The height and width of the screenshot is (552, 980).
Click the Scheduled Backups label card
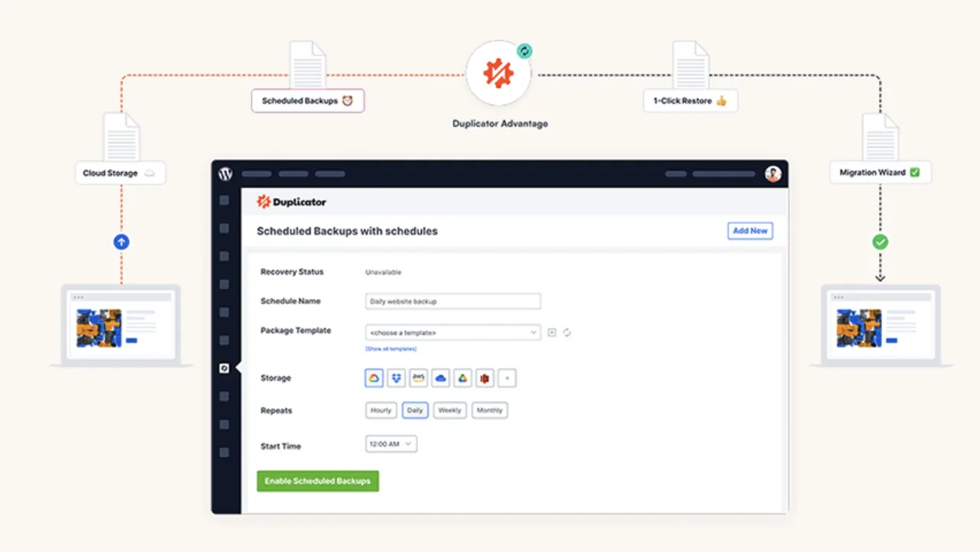308,101
